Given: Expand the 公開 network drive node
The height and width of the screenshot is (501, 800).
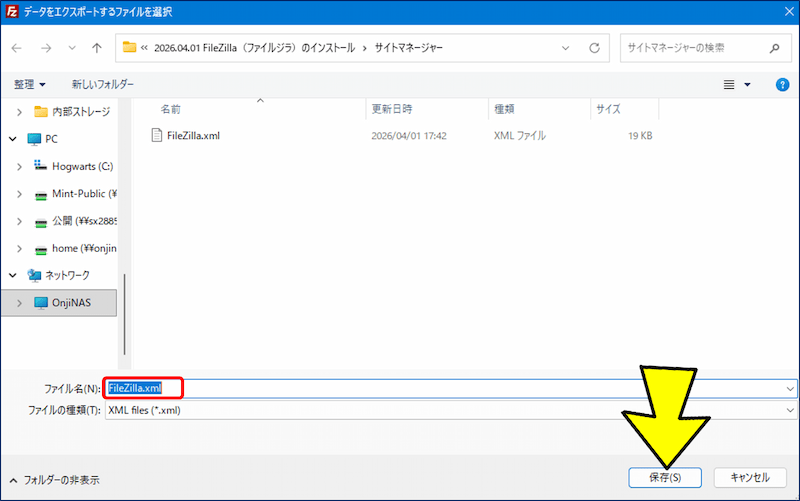Looking at the screenshot, I should click(19, 221).
